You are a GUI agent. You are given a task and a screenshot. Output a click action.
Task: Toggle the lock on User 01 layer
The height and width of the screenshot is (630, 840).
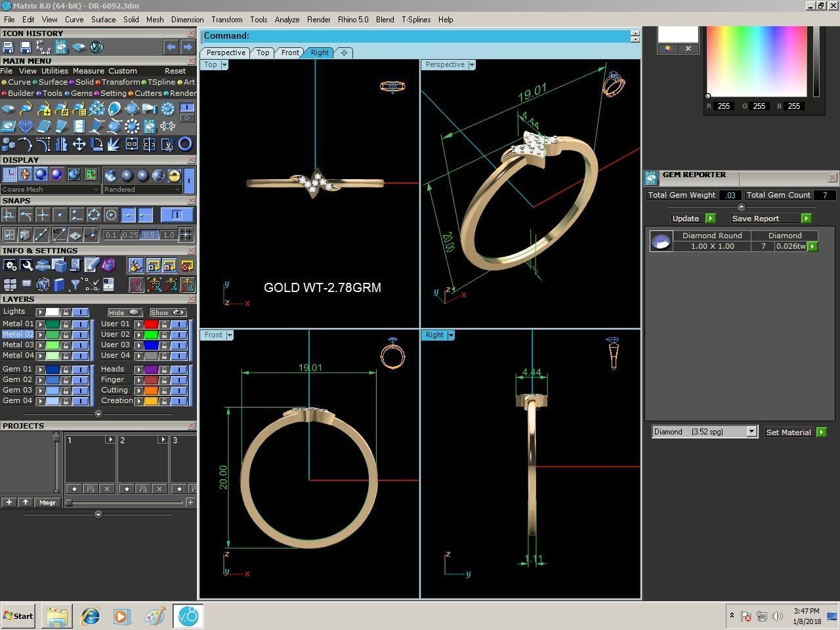pos(164,324)
